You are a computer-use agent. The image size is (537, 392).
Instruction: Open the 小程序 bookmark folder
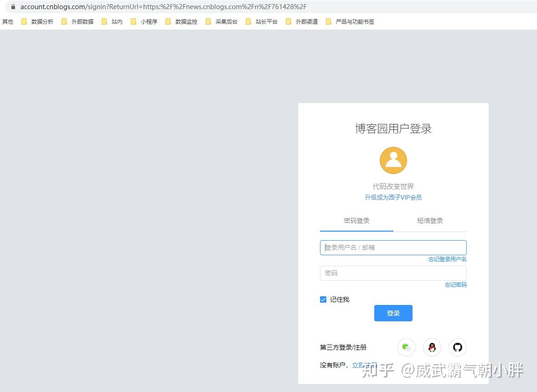point(144,21)
